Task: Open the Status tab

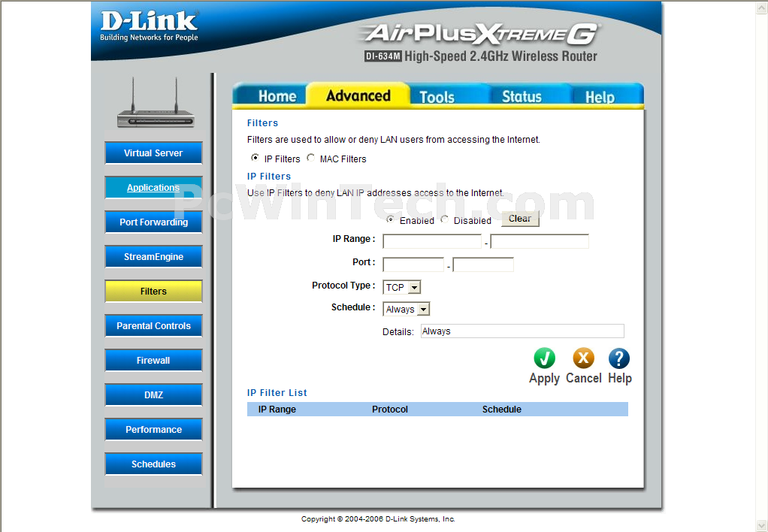Action: click(522, 96)
